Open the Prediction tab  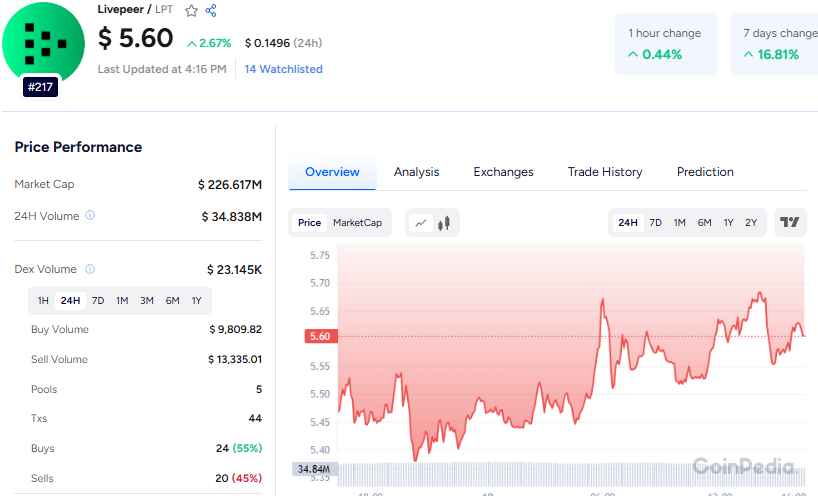[705, 172]
